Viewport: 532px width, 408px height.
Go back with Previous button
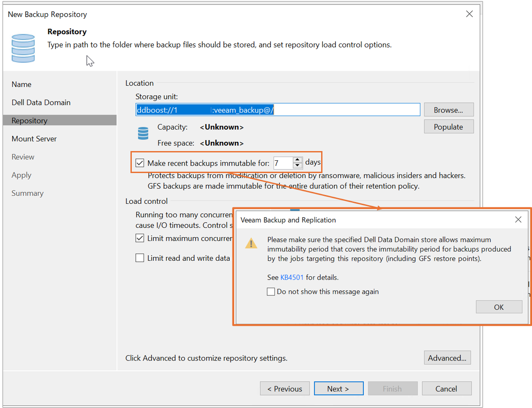(285, 389)
